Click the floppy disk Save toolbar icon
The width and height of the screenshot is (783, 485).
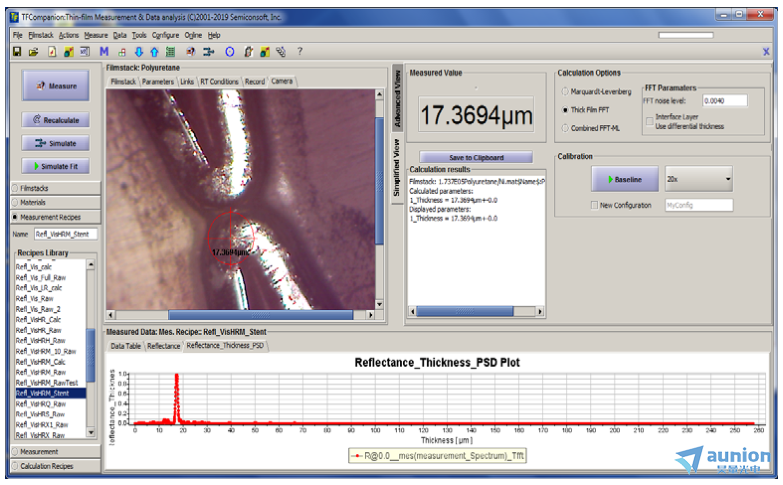tap(17, 52)
